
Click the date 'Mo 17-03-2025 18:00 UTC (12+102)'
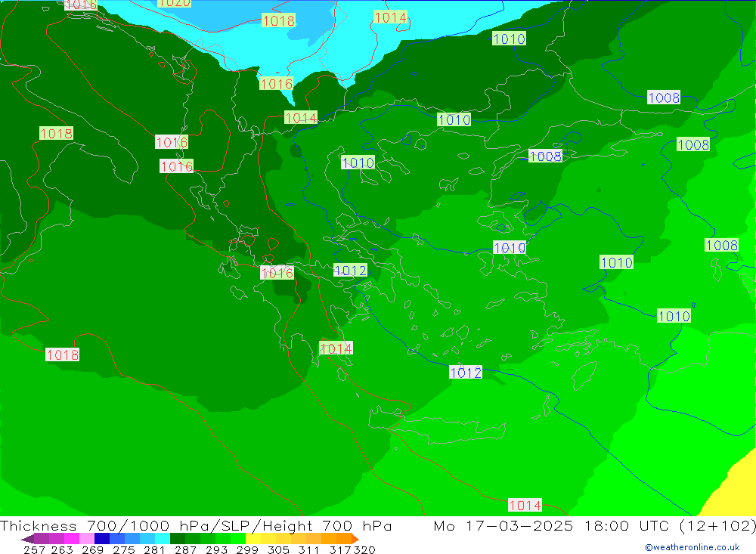click(594, 525)
